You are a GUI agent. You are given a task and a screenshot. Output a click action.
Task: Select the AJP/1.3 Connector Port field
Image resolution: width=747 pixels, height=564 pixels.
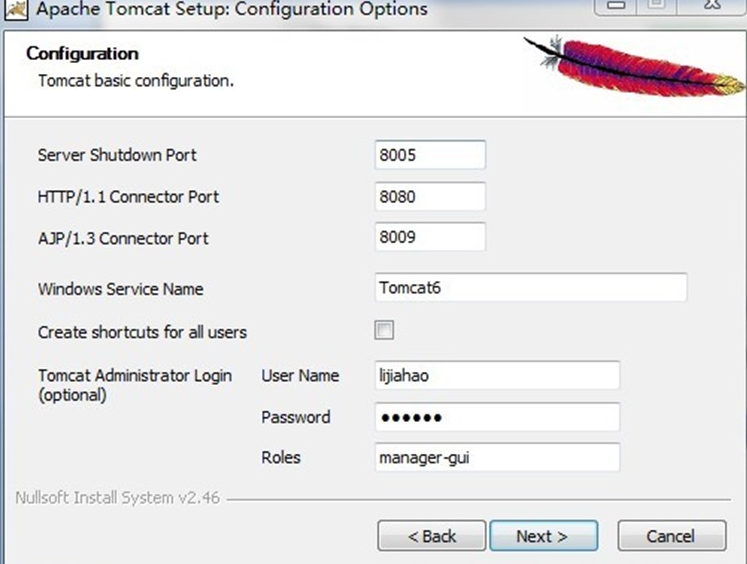point(430,238)
